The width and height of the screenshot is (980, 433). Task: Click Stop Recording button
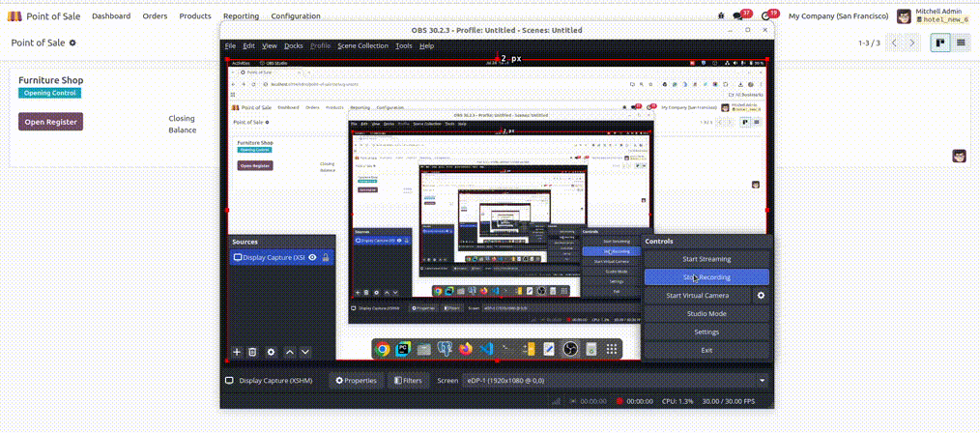tap(706, 277)
